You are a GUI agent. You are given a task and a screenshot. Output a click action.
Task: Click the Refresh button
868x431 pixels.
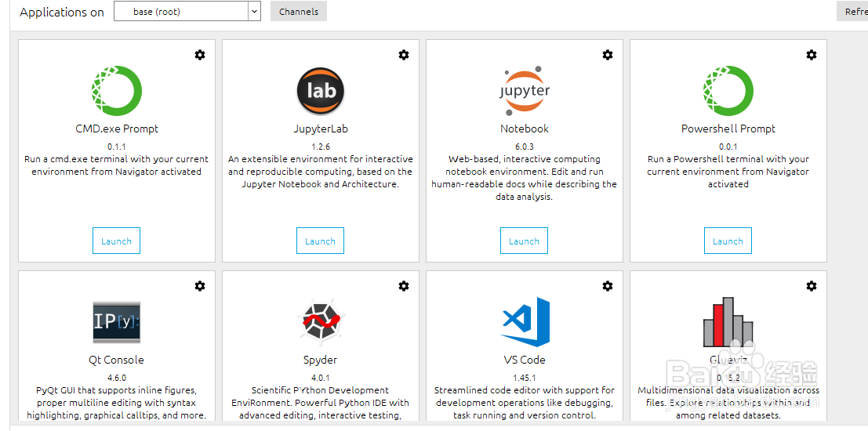pos(853,12)
